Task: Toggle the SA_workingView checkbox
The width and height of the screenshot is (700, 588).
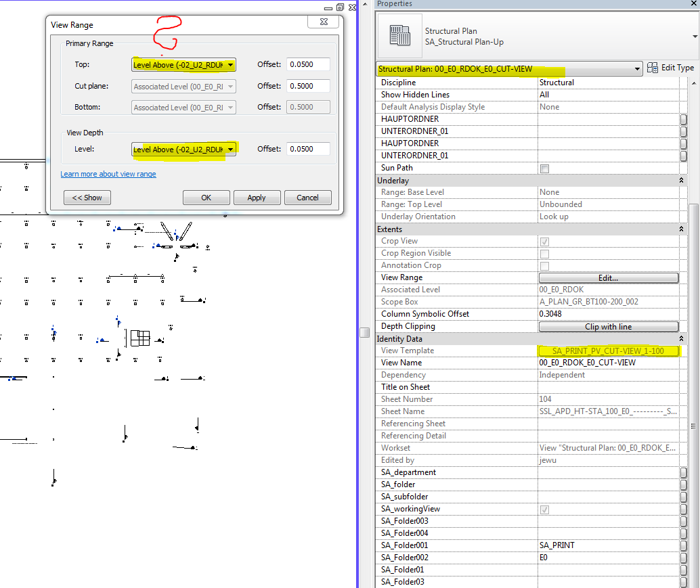Action: 544,510
